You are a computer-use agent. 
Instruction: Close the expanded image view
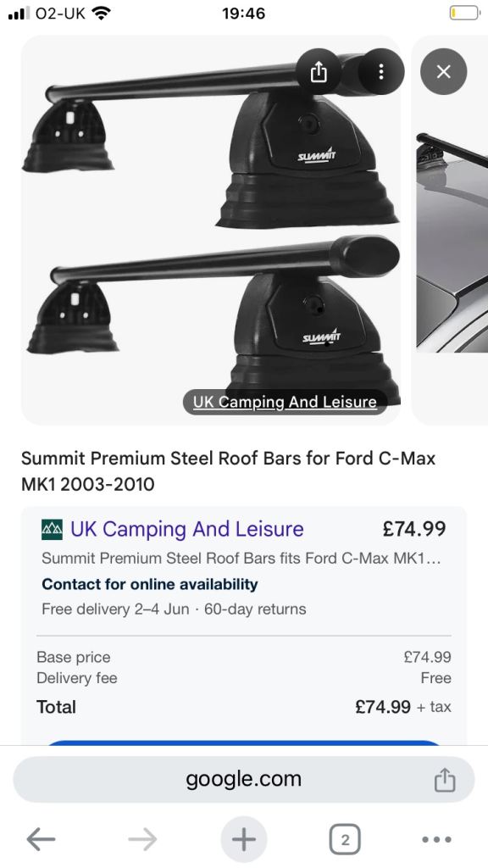[442, 71]
